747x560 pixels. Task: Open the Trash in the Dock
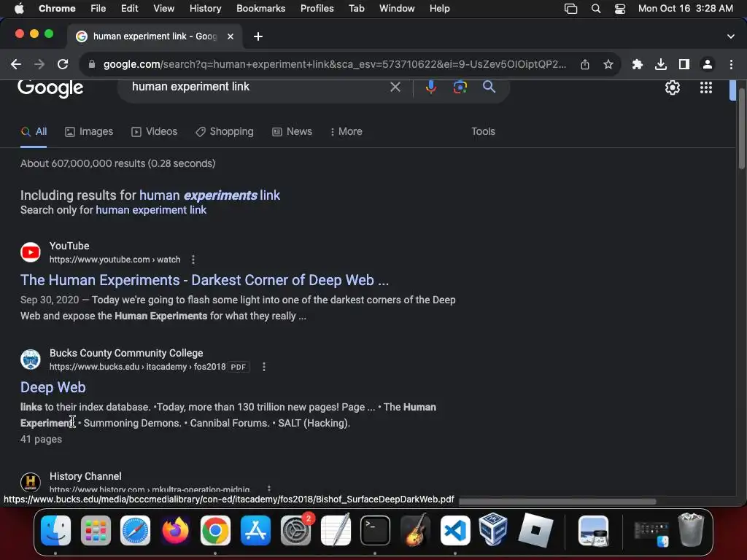(x=691, y=529)
